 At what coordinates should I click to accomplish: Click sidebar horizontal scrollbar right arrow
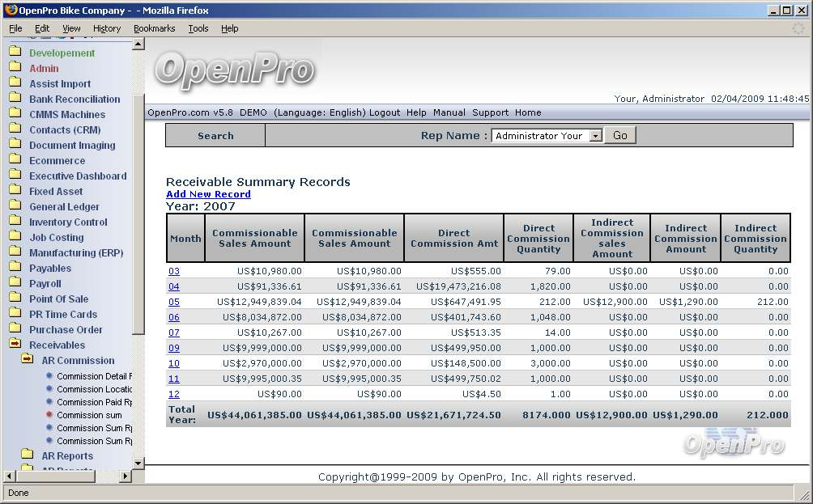click(x=126, y=476)
